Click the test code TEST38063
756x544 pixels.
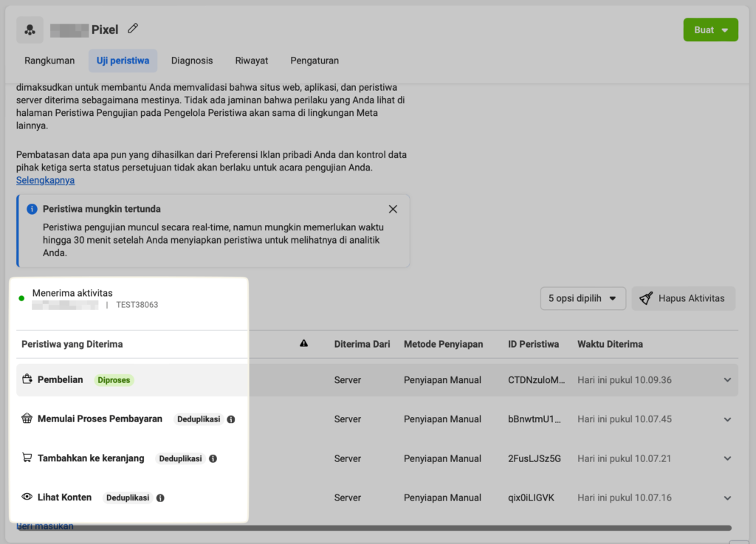(x=137, y=305)
